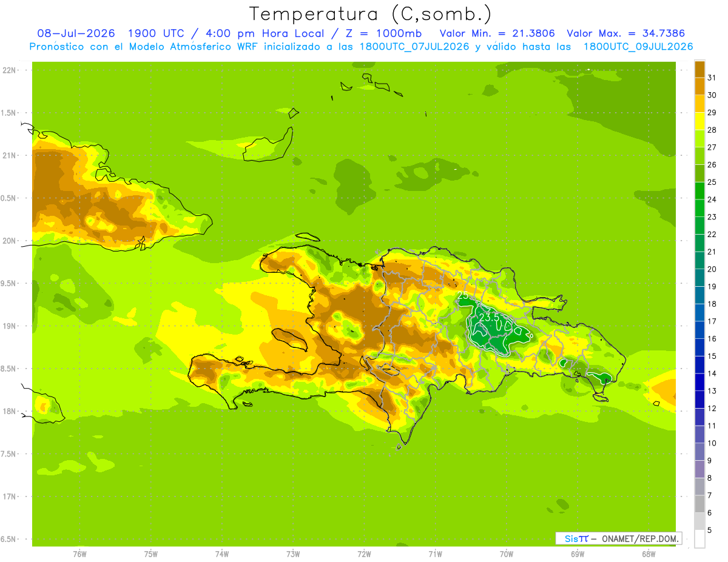Click longitude label '71W'
The width and height of the screenshot is (728, 562).
point(435,554)
